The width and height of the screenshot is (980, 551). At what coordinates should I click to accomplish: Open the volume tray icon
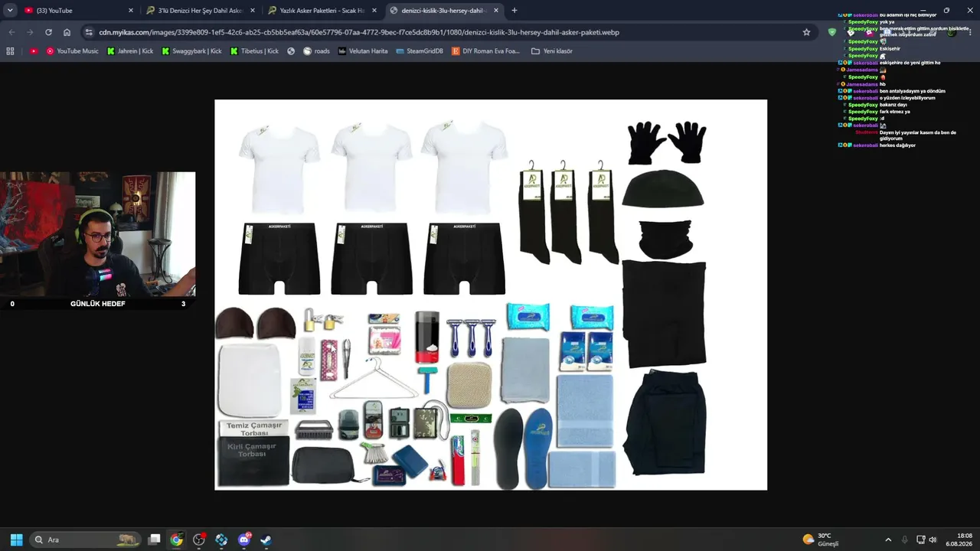tap(933, 540)
